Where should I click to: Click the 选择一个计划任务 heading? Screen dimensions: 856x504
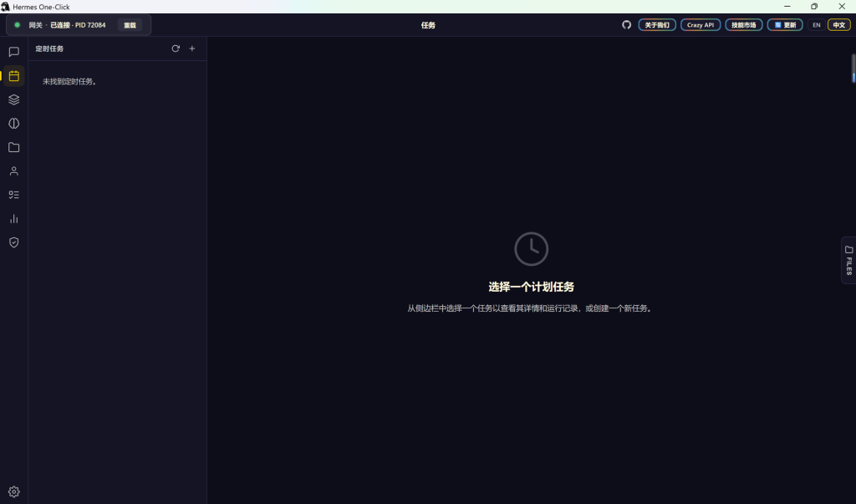pos(531,287)
